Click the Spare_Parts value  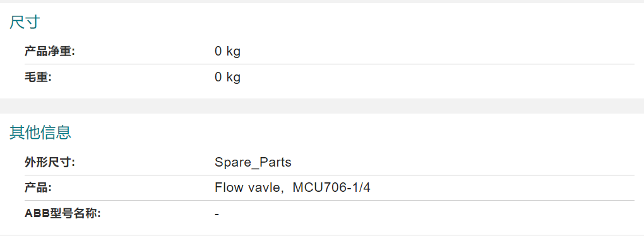[x=253, y=163]
